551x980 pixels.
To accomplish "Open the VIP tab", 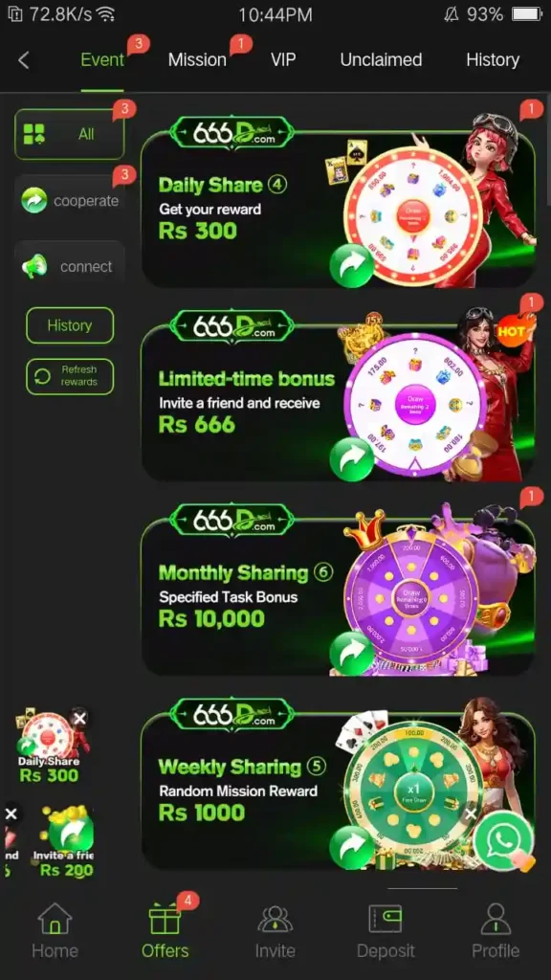I will tap(283, 60).
